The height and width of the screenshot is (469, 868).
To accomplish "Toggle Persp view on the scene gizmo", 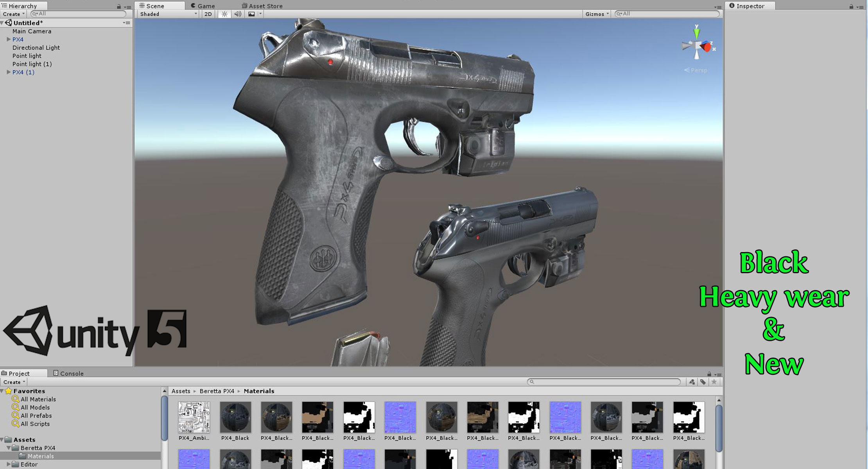I will click(x=696, y=70).
